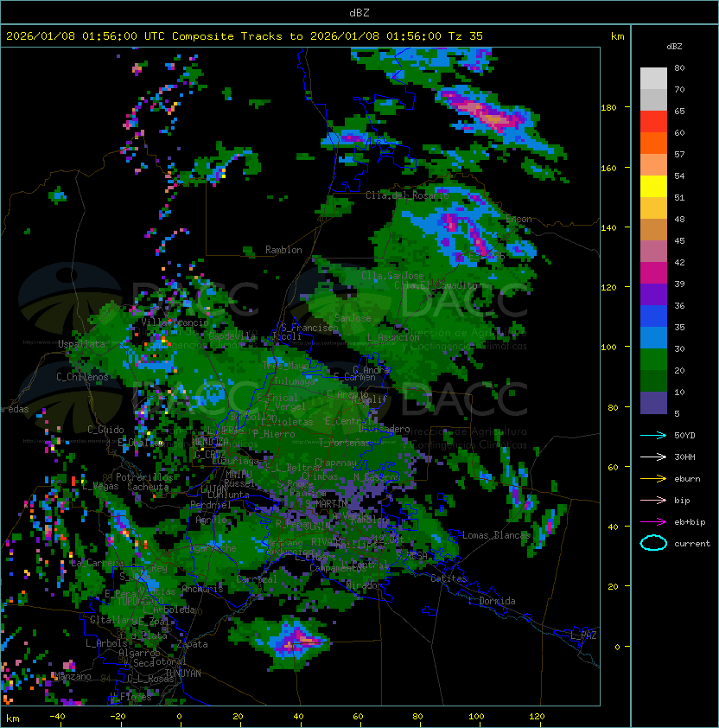Pick the magenta swatch in the dBZ scale

pos(653,273)
